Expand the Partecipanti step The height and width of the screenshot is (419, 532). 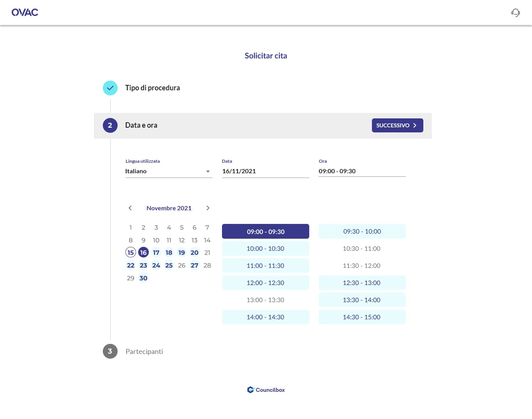tap(144, 351)
